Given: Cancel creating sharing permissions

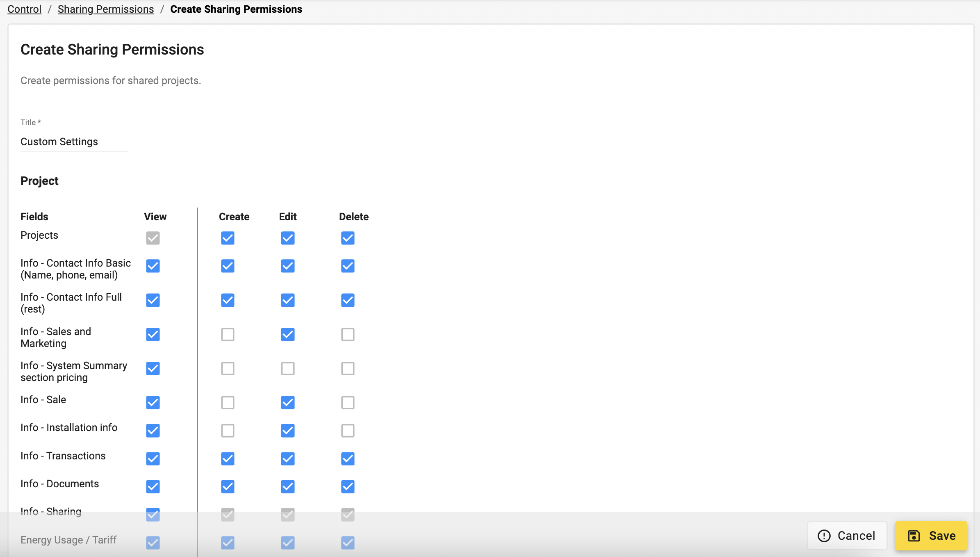Looking at the screenshot, I should point(847,536).
